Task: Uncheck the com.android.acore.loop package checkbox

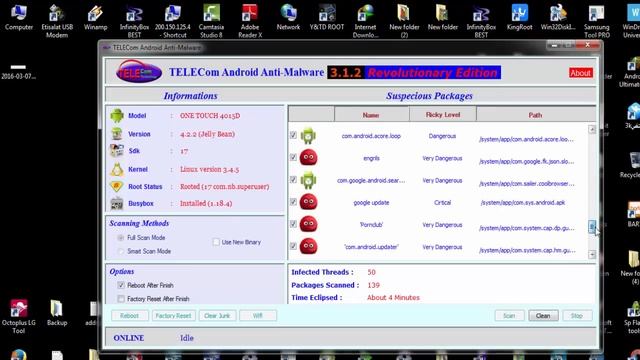Action: (x=293, y=135)
